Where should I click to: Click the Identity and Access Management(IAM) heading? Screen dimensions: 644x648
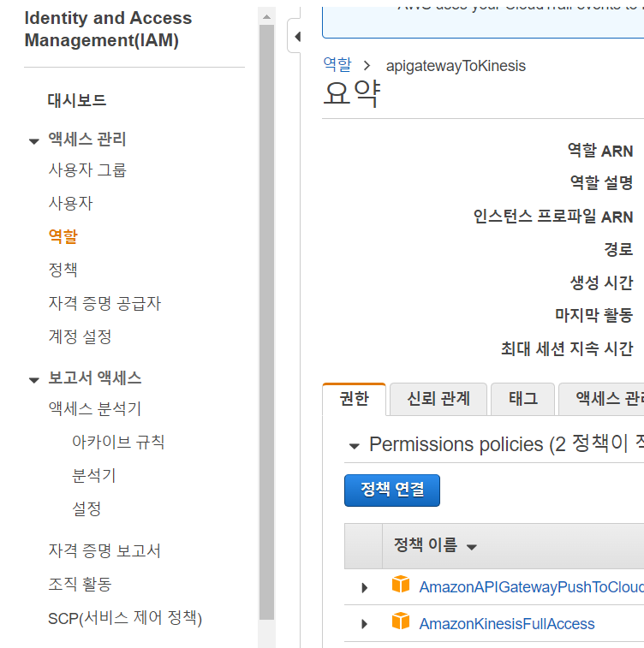pyautogui.click(x=108, y=29)
